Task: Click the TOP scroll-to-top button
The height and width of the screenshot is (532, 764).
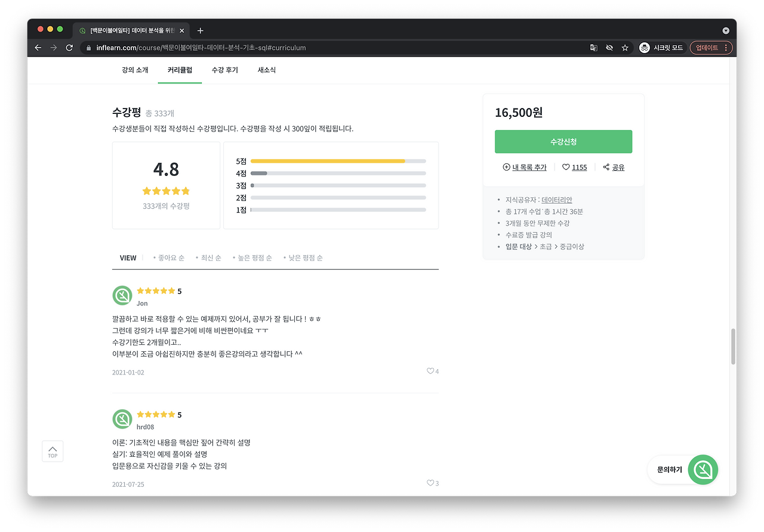Action: pyautogui.click(x=53, y=451)
